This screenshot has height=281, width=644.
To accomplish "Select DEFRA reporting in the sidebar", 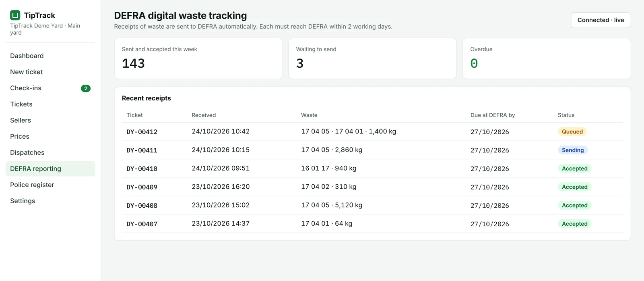I will (50, 169).
